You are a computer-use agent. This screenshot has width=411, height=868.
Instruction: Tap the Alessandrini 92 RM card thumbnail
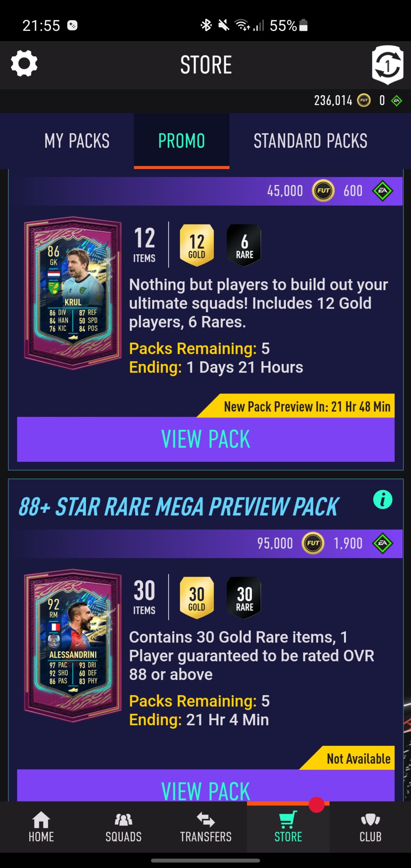coord(73,646)
